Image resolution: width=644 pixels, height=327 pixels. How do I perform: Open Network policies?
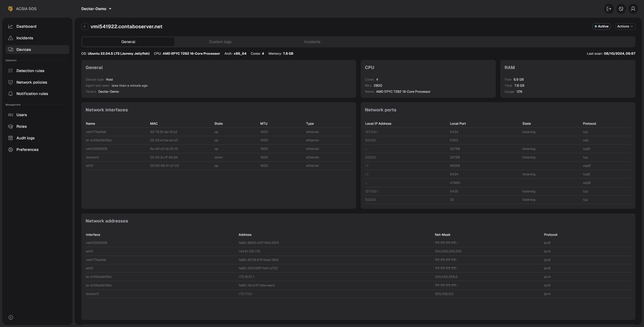click(37, 82)
